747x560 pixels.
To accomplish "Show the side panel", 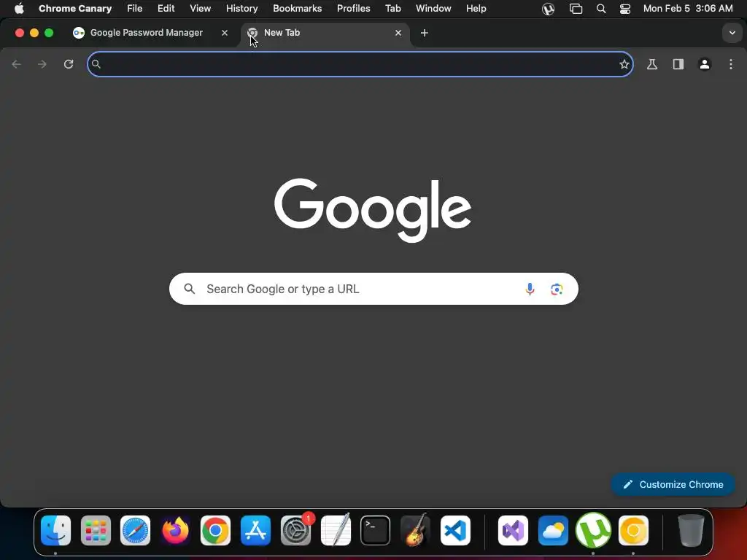I will pyautogui.click(x=678, y=64).
